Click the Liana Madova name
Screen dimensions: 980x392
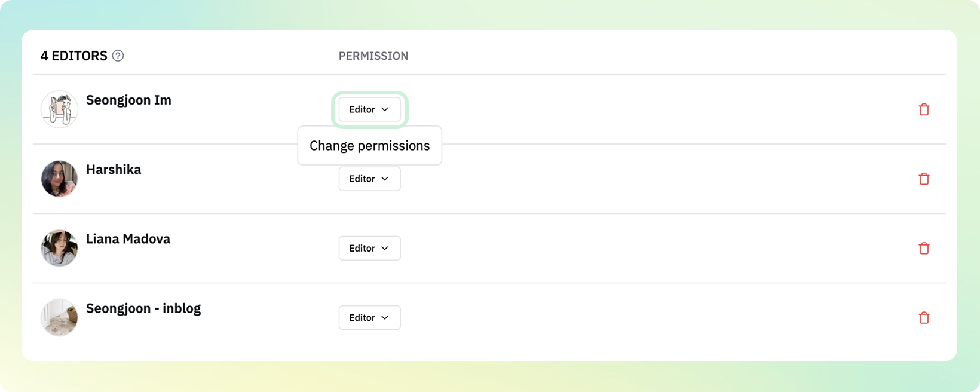(x=128, y=238)
